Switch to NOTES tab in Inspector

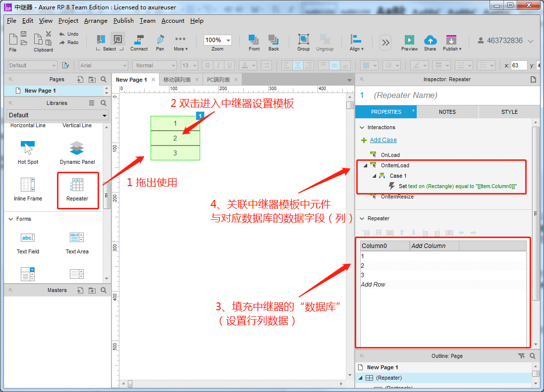point(447,112)
